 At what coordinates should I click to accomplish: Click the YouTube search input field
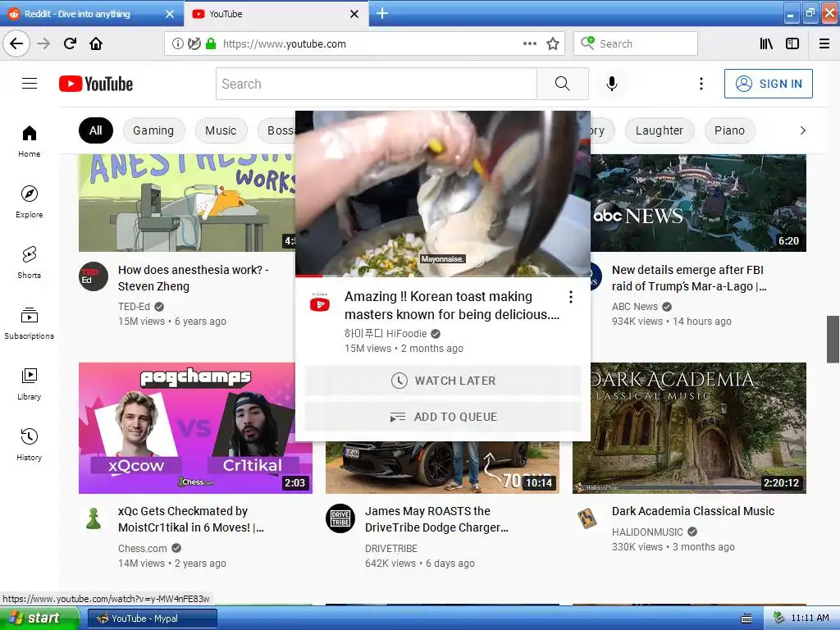[377, 84]
